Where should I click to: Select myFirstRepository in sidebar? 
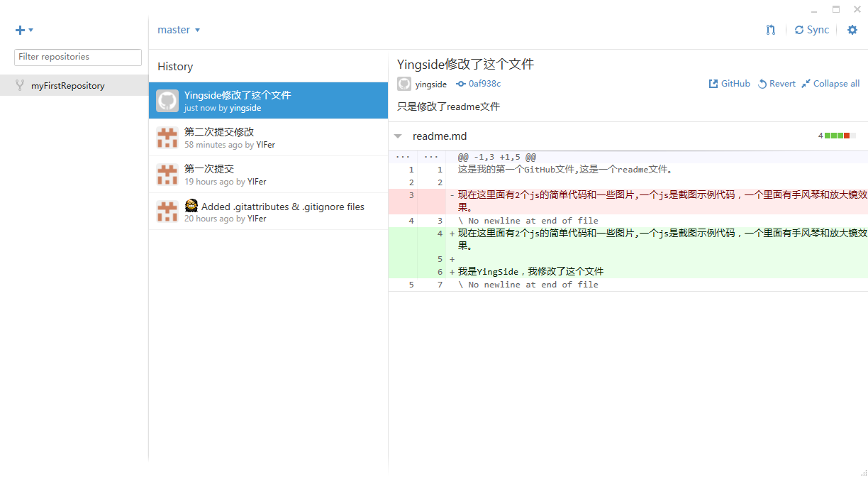click(74, 86)
